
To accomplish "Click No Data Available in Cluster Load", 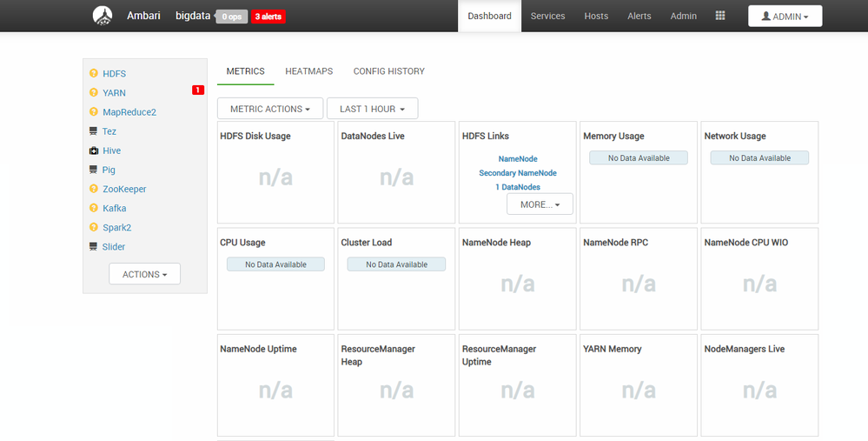I will pos(396,264).
